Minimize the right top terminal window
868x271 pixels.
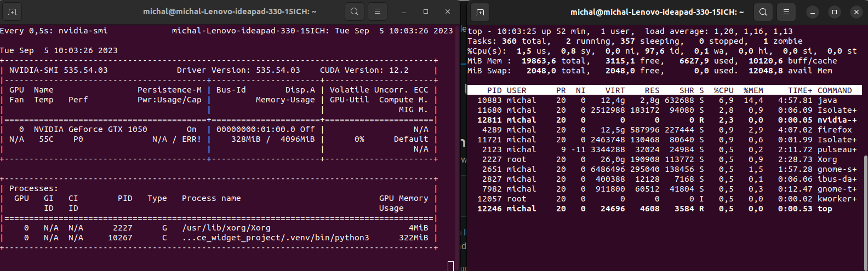pos(813,12)
